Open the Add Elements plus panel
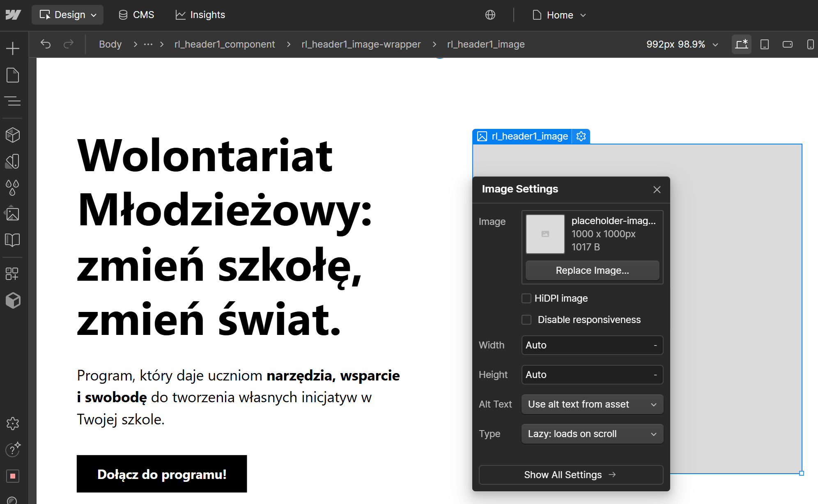Image resolution: width=818 pixels, height=504 pixels. tap(13, 48)
